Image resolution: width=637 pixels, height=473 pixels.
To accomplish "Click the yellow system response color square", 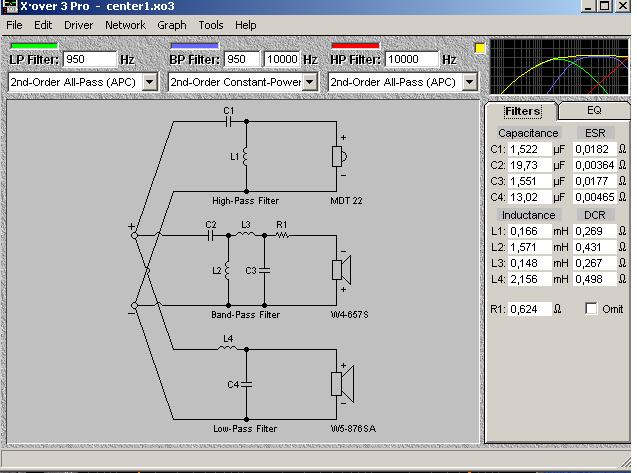I will click(480, 48).
